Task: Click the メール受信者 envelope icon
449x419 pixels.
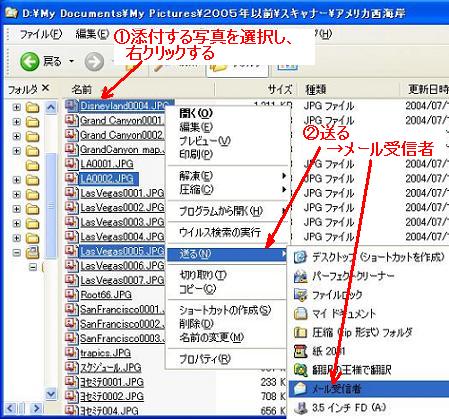Action: [x=300, y=389]
